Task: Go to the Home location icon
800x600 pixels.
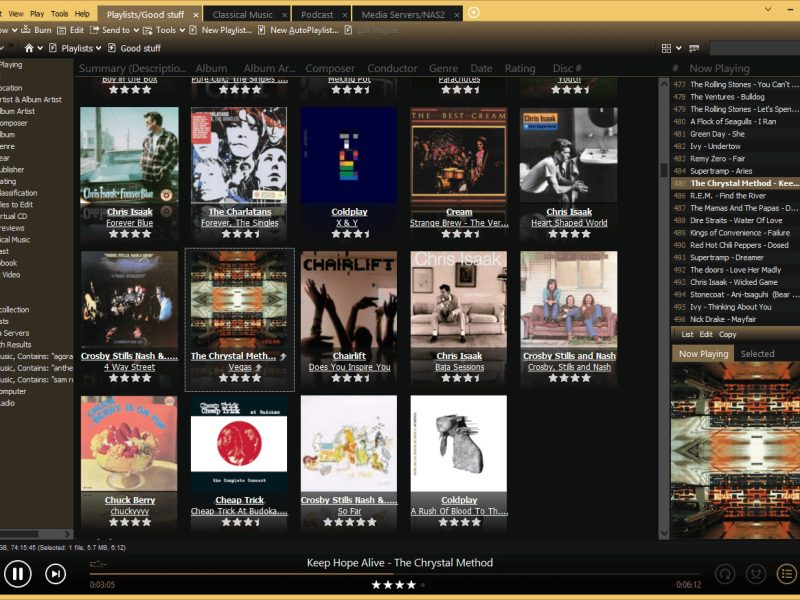Action: (29, 48)
